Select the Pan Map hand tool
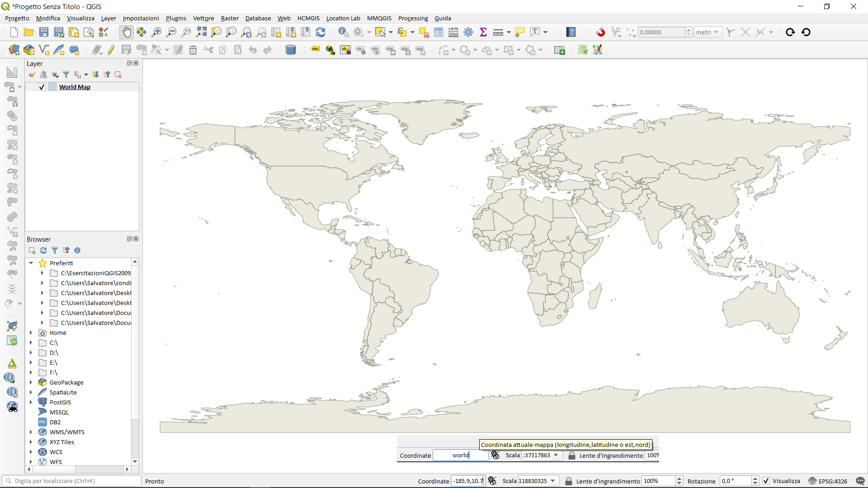This screenshot has width=868, height=488. [x=127, y=32]
